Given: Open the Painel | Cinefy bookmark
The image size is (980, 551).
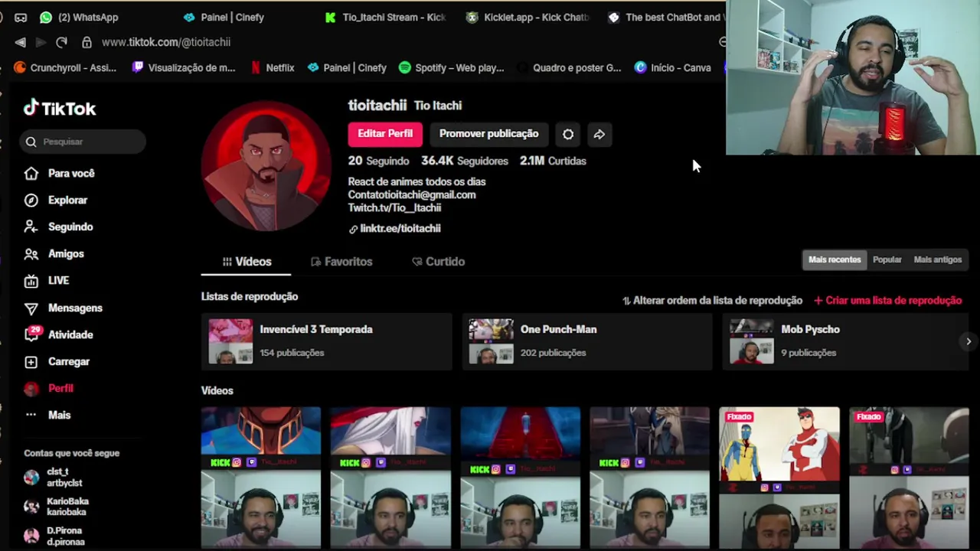Looking at the screenshot, I should (x=347, y=67).
